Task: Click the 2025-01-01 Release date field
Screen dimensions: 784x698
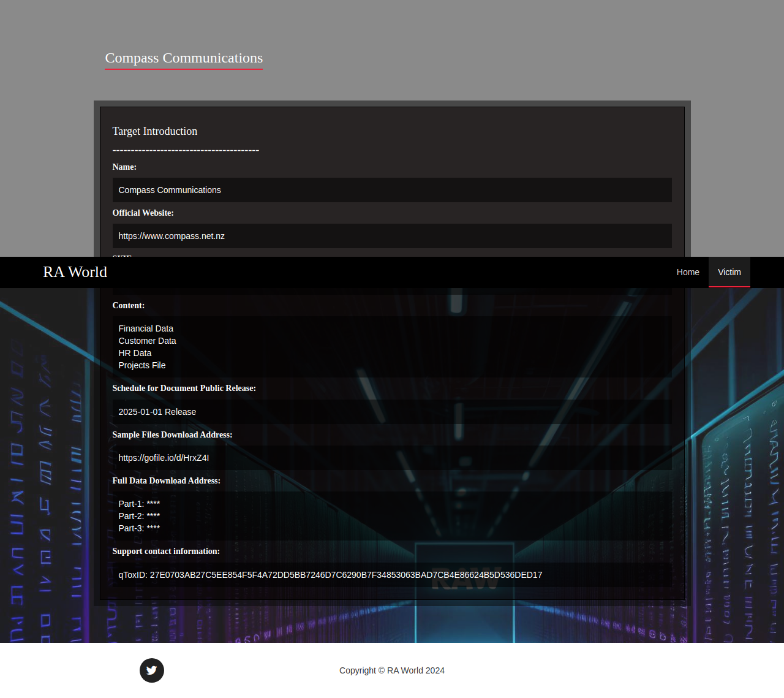Action: [x=157, y=412]
